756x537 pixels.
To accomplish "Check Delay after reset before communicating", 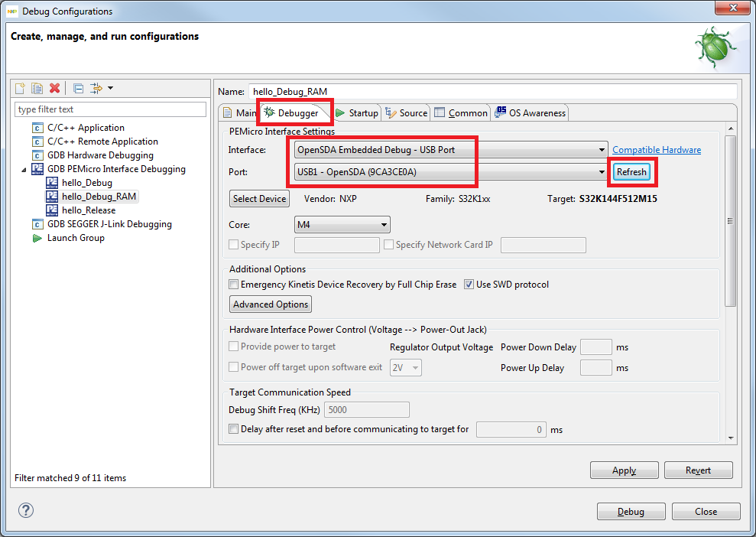I will [x=234, y=429].
